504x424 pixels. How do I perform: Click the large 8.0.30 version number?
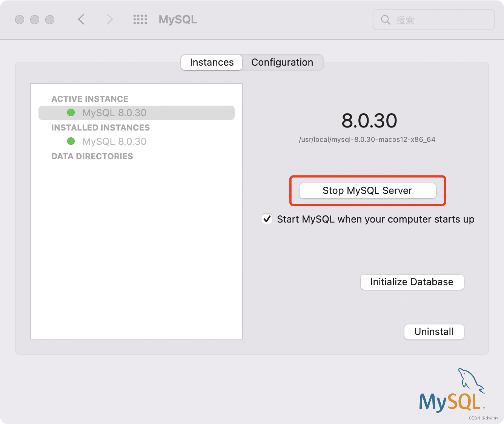click(369, 121)
